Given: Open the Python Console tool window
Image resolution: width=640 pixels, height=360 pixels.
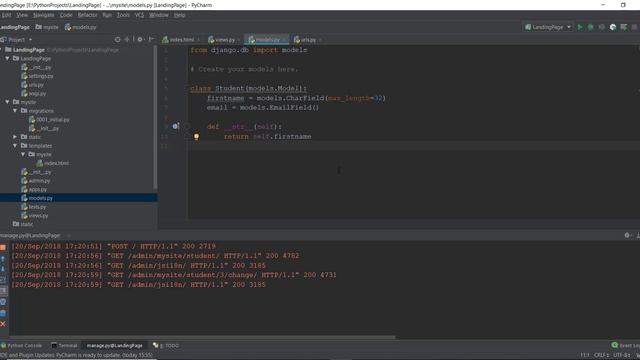Looking at the screenshot, I should click(22, 346).
